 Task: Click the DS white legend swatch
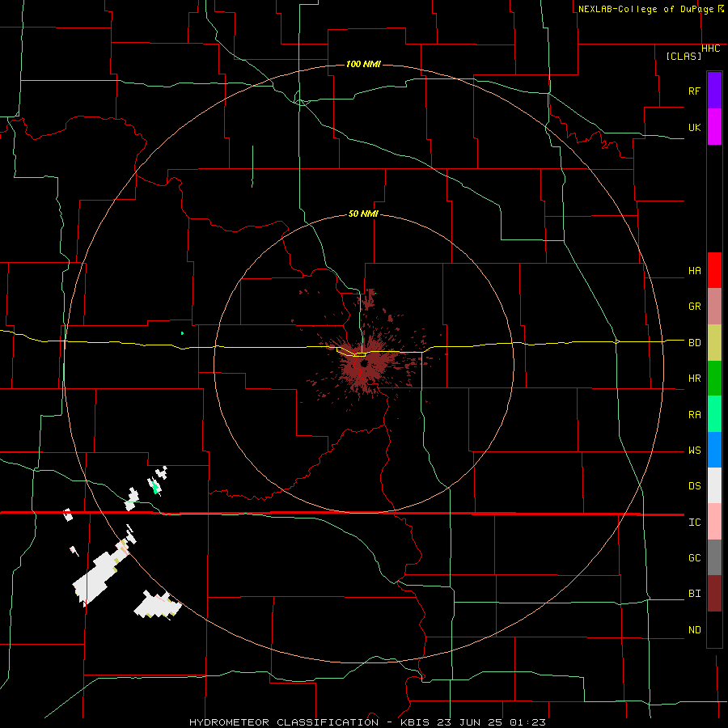(714, 485)
